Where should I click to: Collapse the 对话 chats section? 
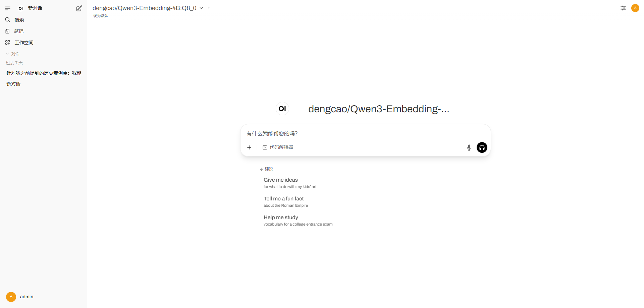pyautogui.click(x=13, y=54)
